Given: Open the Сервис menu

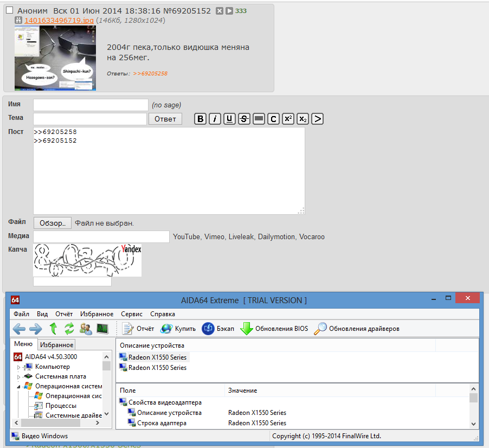Looking at the screenshot, I should coord(132,314).
